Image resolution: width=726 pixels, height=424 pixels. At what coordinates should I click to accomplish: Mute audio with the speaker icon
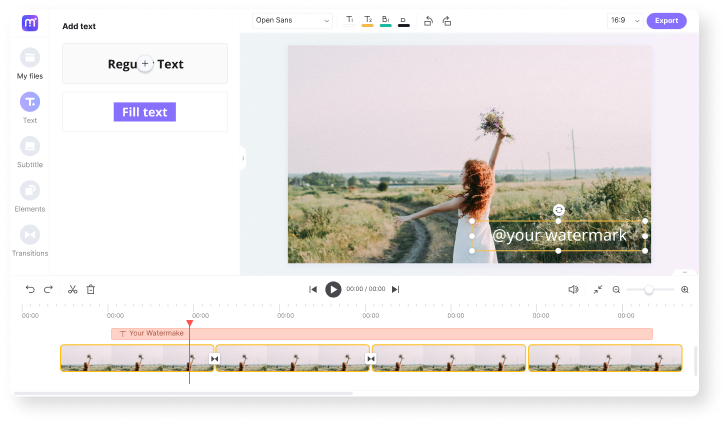[573, 289]
